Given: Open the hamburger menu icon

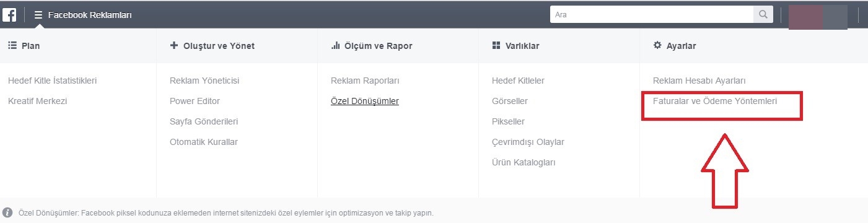Looking at the screenshot, I should pos(38,15).
